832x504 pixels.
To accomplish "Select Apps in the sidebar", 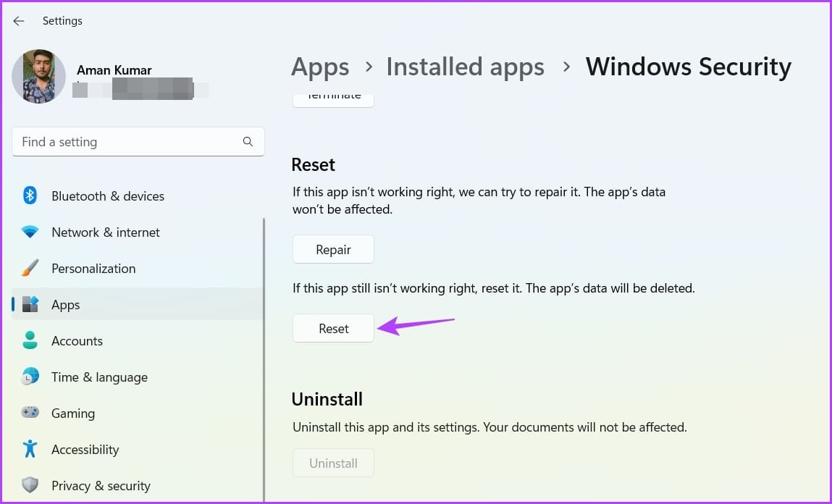I will 138,305.
